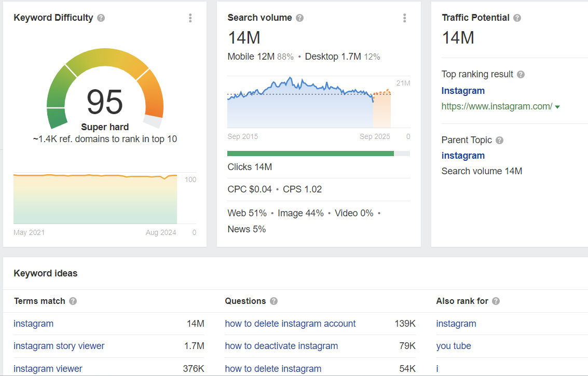Click 'Mobile 12M 88%' text
This screenshot has width=588, height=376.
pyautogui.click(x=261, y=57)
